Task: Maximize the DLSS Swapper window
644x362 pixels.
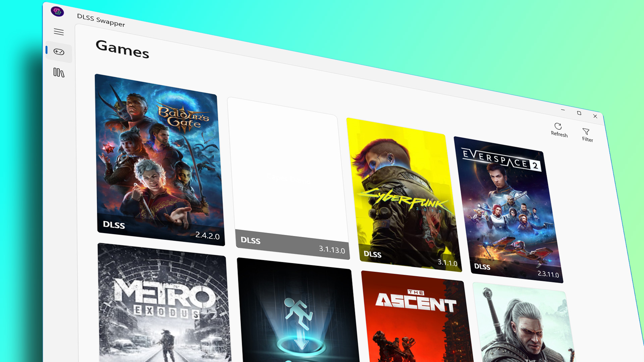Action: [579, 113]
